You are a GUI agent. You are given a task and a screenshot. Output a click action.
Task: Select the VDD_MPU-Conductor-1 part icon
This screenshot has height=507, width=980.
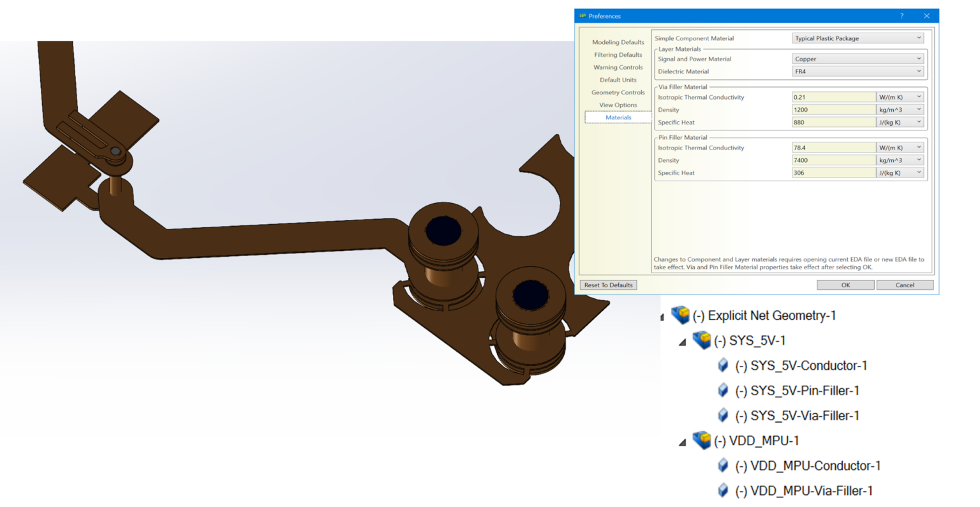(724, 465)
